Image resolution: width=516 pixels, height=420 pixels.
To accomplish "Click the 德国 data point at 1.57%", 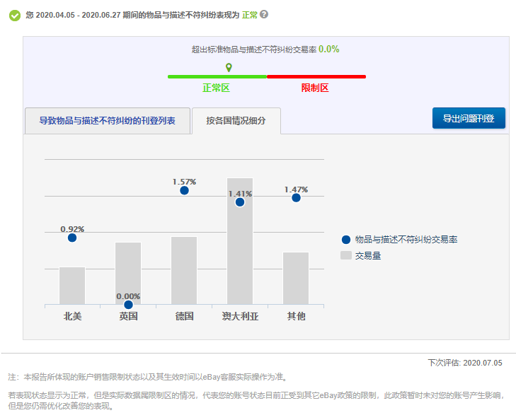I will pyautogui.click(x=184, y=190).
